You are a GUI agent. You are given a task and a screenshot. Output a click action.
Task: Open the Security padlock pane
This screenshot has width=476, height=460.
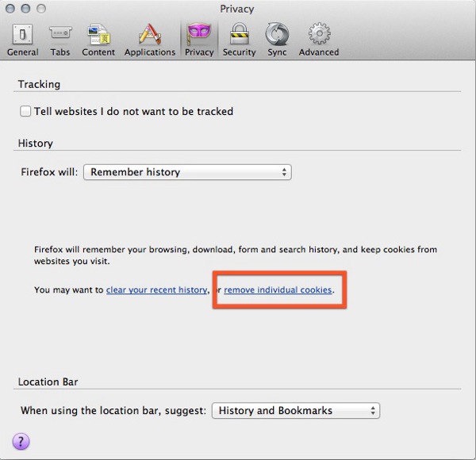pos(240,40)
